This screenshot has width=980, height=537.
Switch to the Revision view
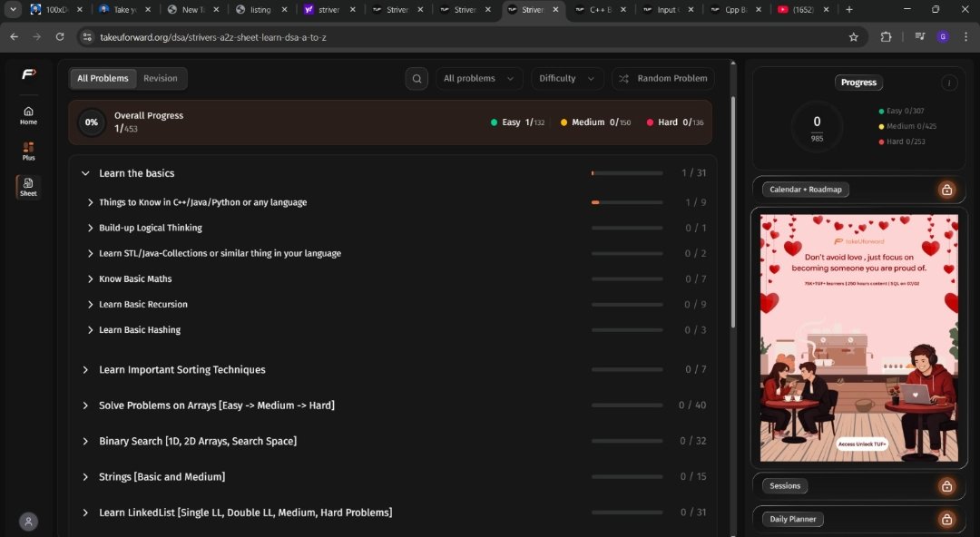(160, 78)
